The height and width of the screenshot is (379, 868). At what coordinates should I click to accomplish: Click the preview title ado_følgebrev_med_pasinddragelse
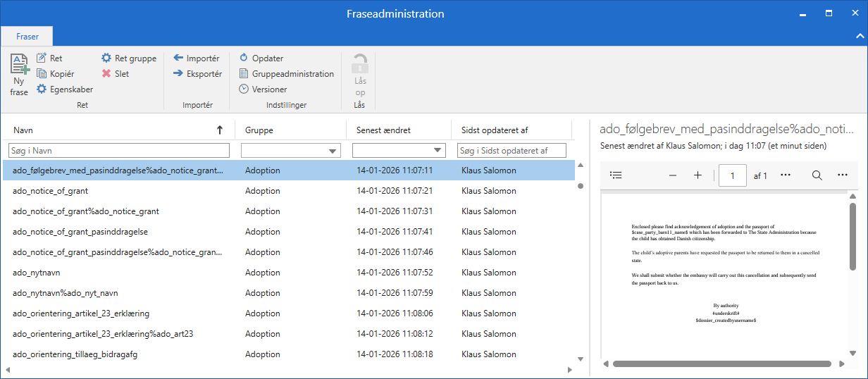726,130
